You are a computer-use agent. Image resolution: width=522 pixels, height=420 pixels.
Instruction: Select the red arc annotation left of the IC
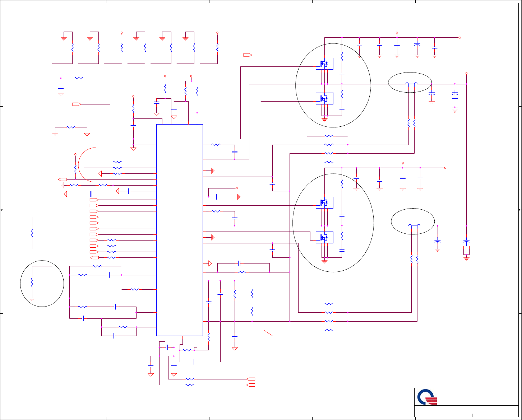tap(86, 164)
